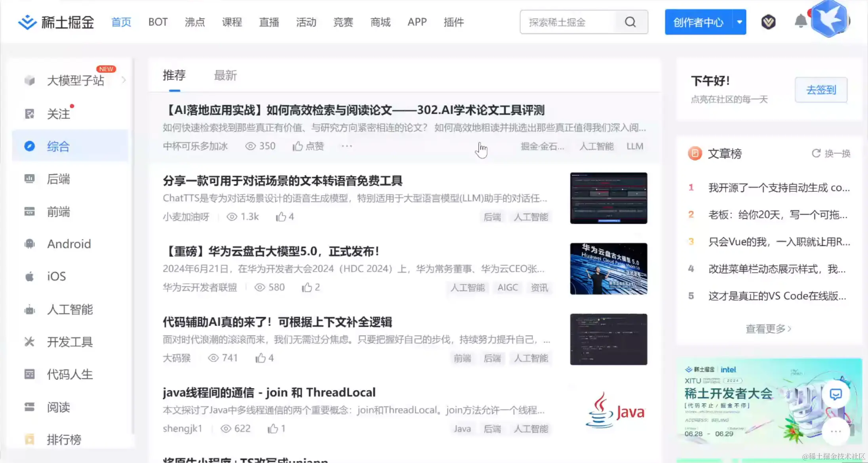
Task: Like the ChatTTS text-to-speech article
Action: (281, 217)
